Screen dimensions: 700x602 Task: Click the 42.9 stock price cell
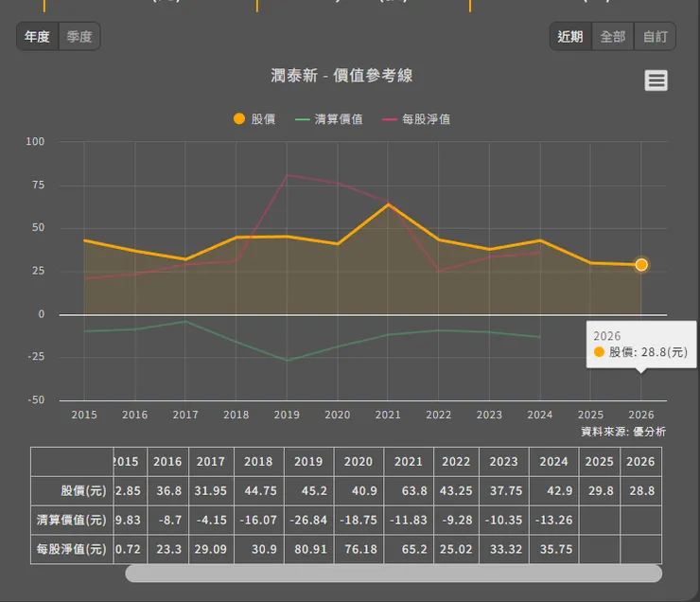click(x=554, y=491)
